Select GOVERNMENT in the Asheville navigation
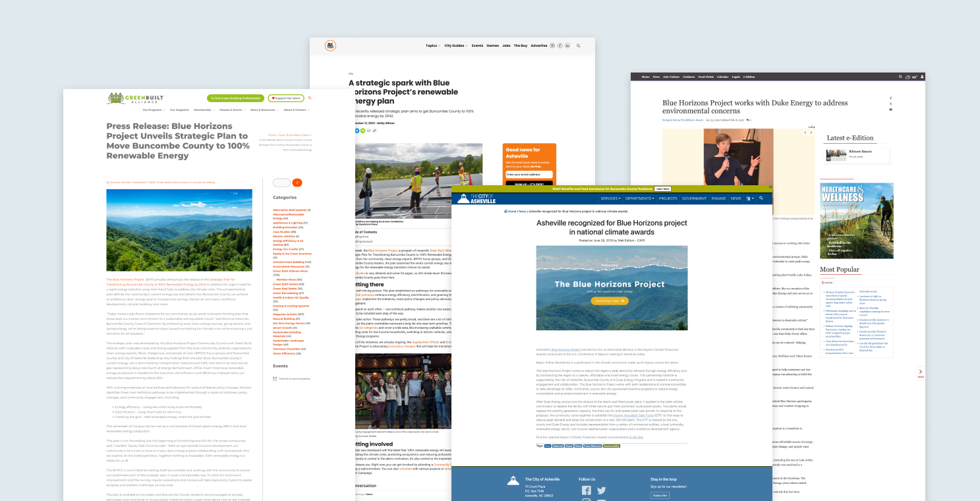 (695, 198)
